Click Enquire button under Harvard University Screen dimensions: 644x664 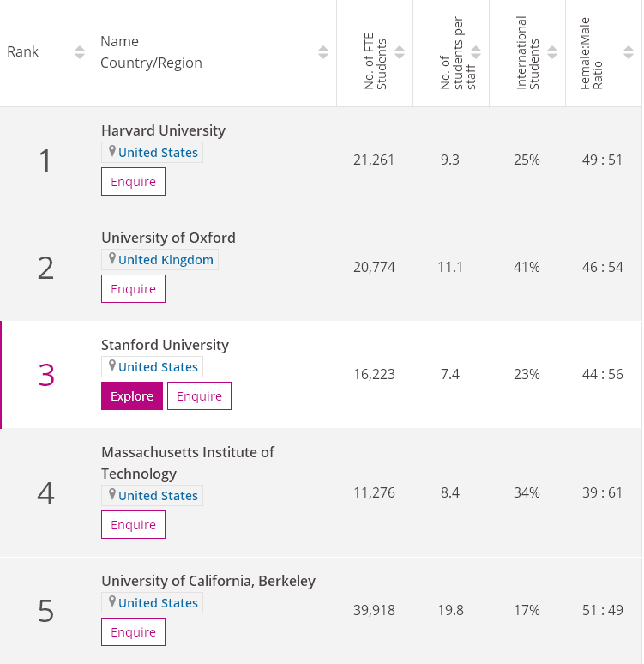[x=133, y=182]
